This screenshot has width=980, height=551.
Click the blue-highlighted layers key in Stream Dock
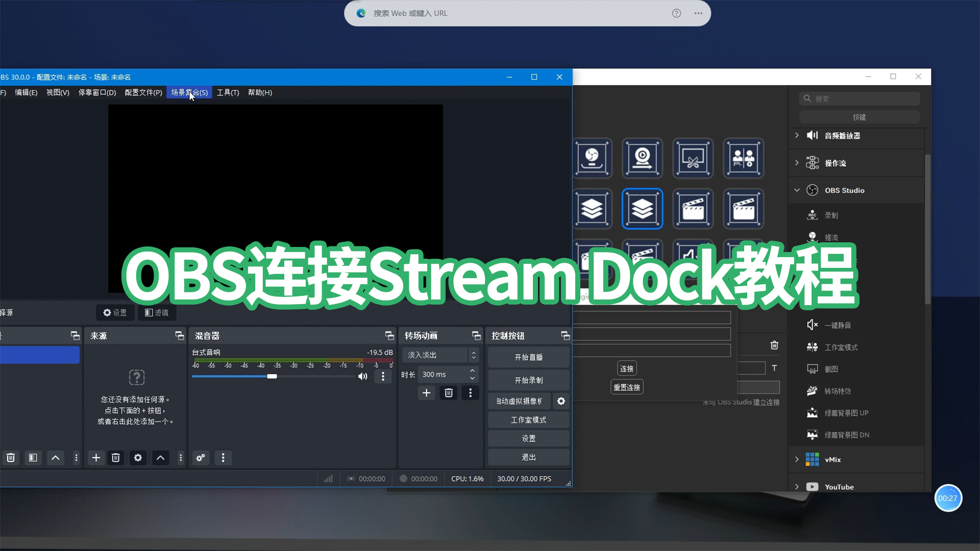642,209
